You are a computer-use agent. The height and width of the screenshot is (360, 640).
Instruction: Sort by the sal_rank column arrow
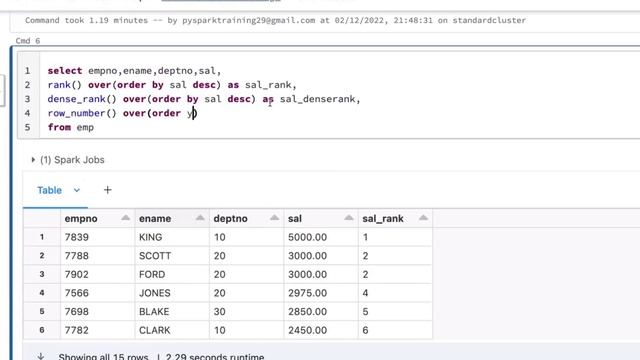pos(423,218)
